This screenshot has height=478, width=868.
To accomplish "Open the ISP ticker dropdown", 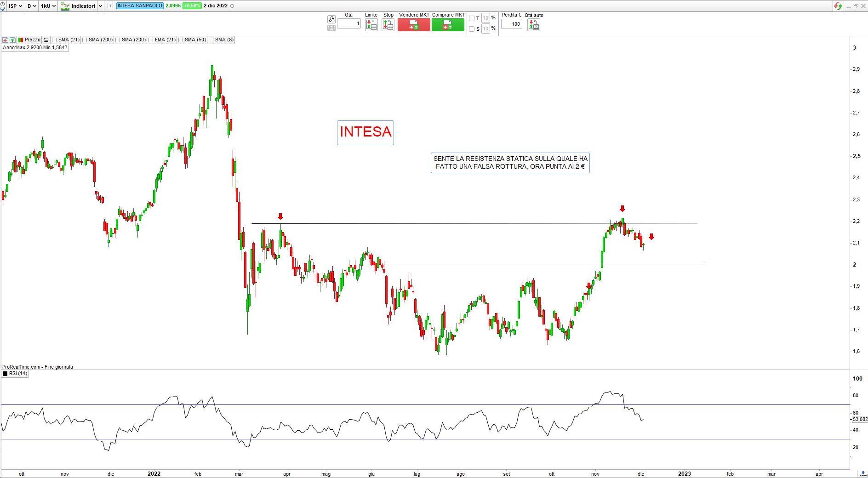I will [x=15, y=6].
